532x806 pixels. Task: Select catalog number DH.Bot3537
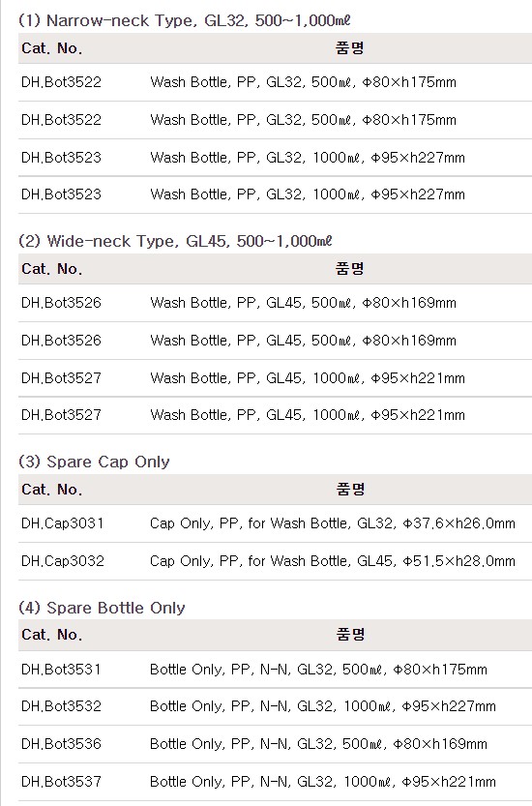tap(61, 782)
